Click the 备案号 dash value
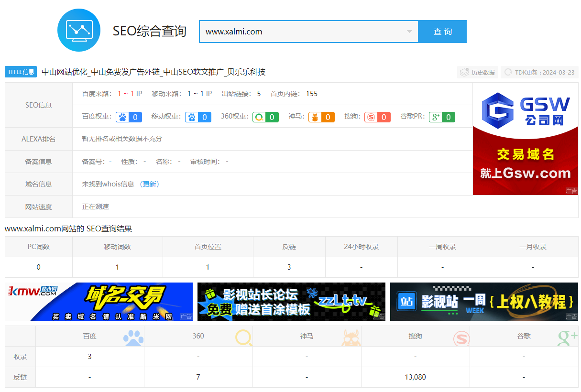The height and width of the screenshot is (392, 581). [x=110, y=162]
